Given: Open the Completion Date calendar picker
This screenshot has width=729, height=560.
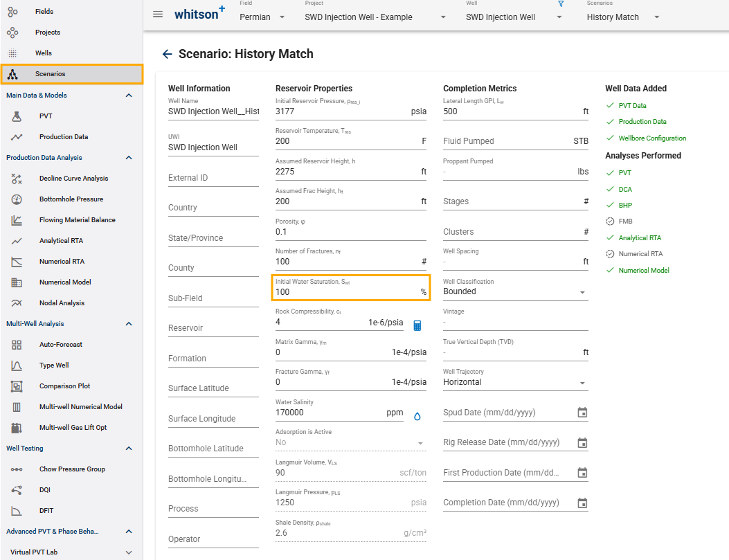Looking at the screenshot, I should point(582,503).
